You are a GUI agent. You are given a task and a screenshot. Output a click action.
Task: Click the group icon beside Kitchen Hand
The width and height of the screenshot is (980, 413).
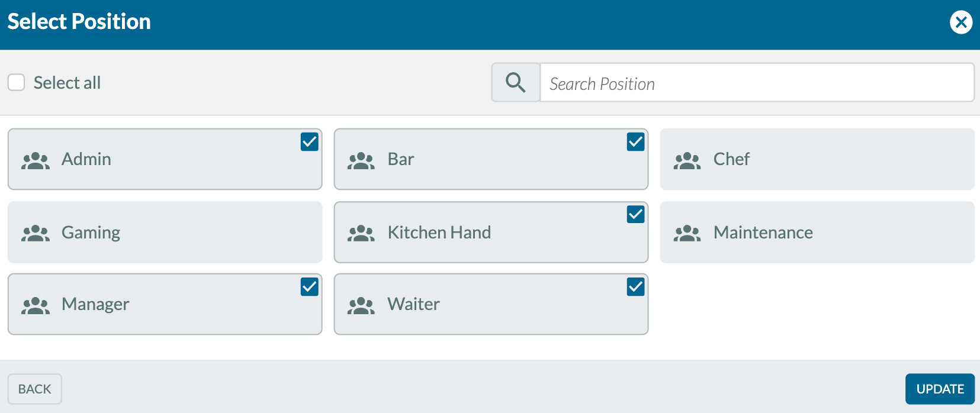(361, 233)
